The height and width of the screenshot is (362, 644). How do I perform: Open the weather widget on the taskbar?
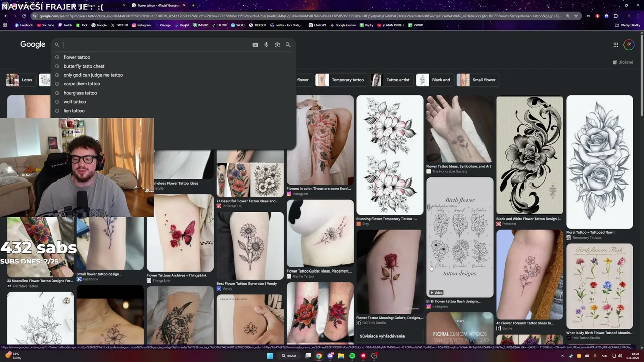(x=13, y=356)
